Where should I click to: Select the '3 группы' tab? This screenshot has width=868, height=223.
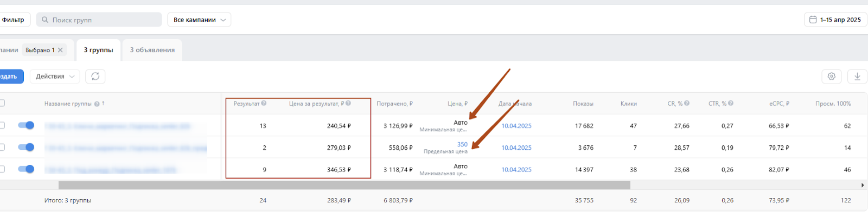[x=98, y=50]
